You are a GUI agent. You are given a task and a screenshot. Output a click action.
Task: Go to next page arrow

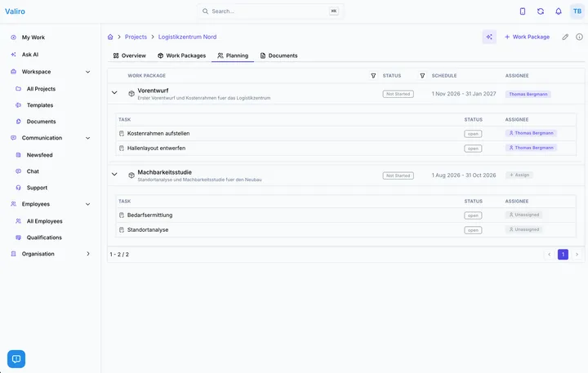click(577, 255)
